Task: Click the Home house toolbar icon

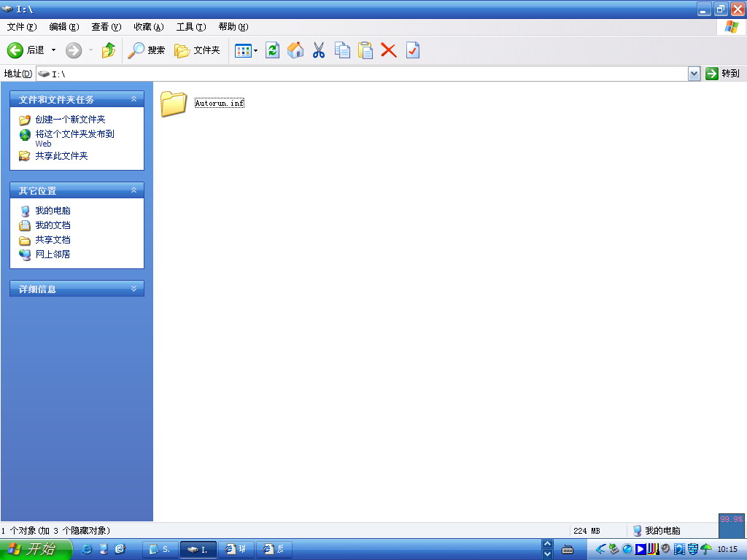Action: 295,50
